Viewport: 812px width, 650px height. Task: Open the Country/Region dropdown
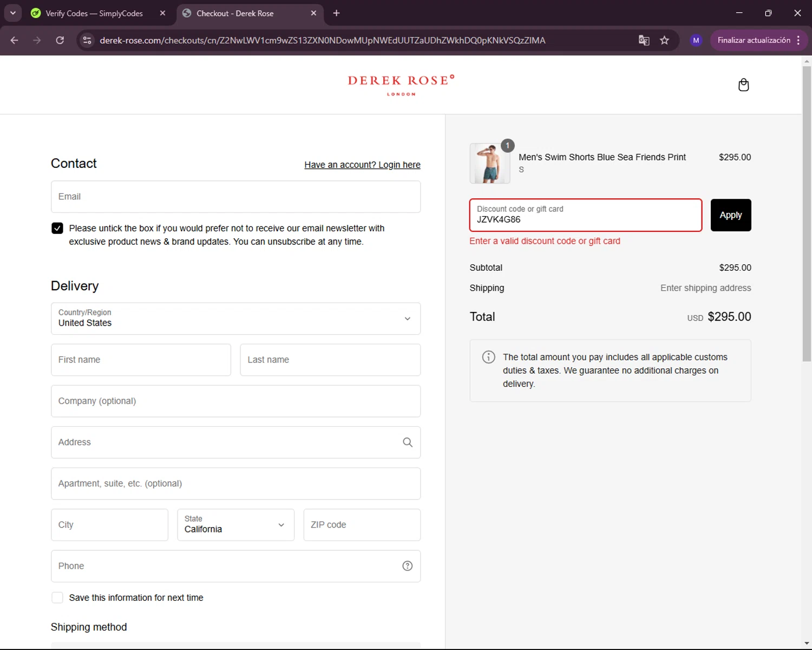pyautogui.click(x=235, y=318)
